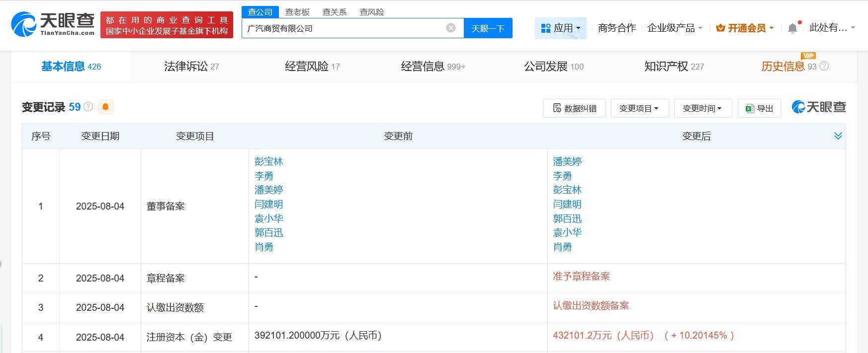
Task: Open notifications bell icon
Action: (792, 28)
